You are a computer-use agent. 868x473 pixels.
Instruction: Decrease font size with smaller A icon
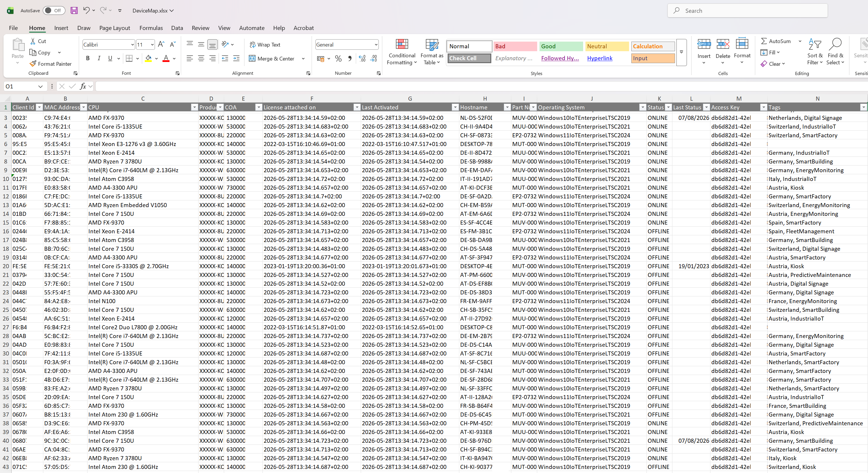tap(172, 45)
